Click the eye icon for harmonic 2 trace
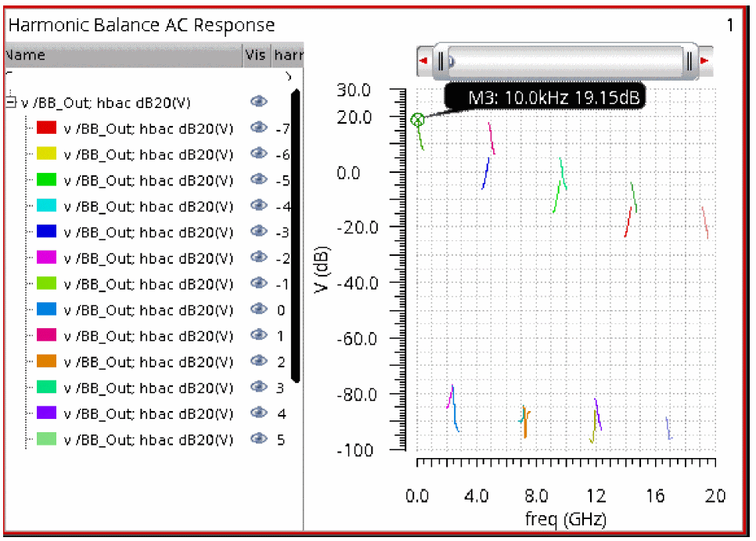This screenshot has width=756, height=541. pos(258,362)
